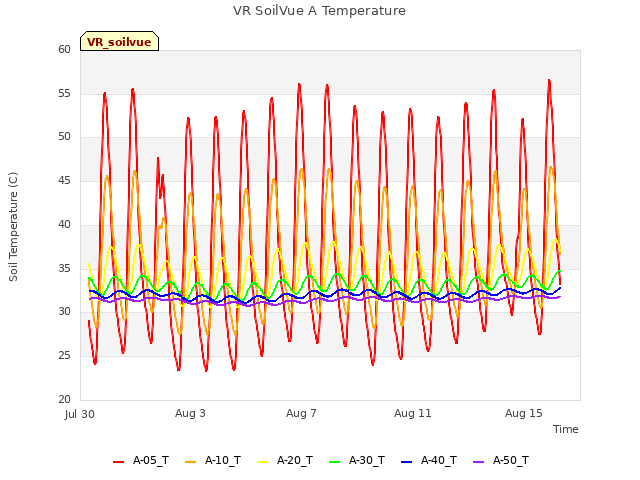The image size is (640, 480).
Task: Click the Jul 30 x-axis tick label
Action: [80, 414]
